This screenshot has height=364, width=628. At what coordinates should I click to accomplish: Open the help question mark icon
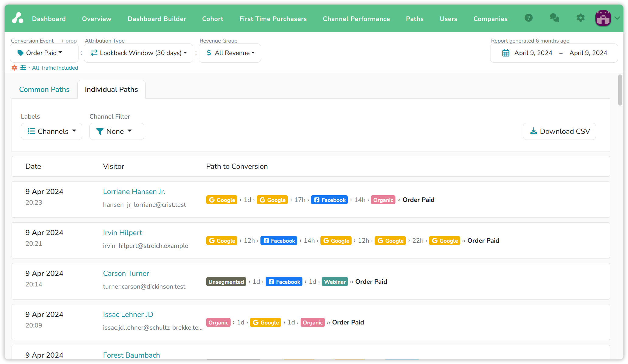click(529, 18)
